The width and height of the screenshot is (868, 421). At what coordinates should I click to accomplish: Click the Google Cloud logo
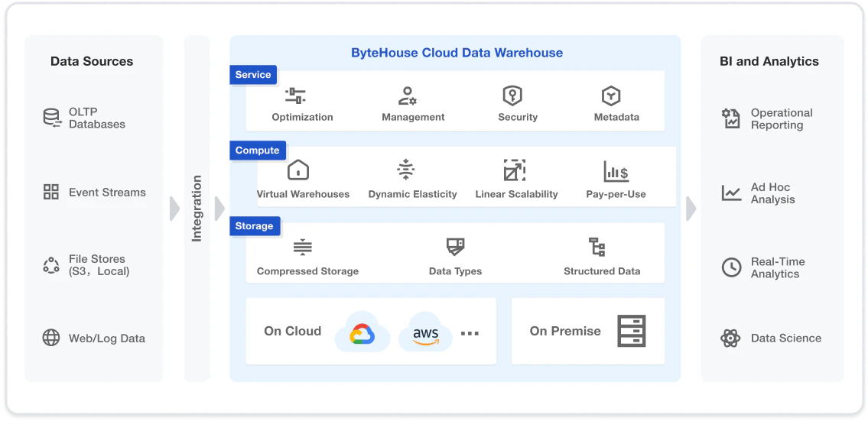tap(362, 333)
